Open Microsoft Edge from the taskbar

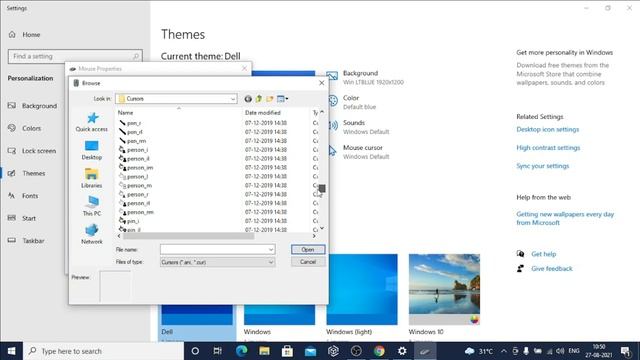(241, 351)
